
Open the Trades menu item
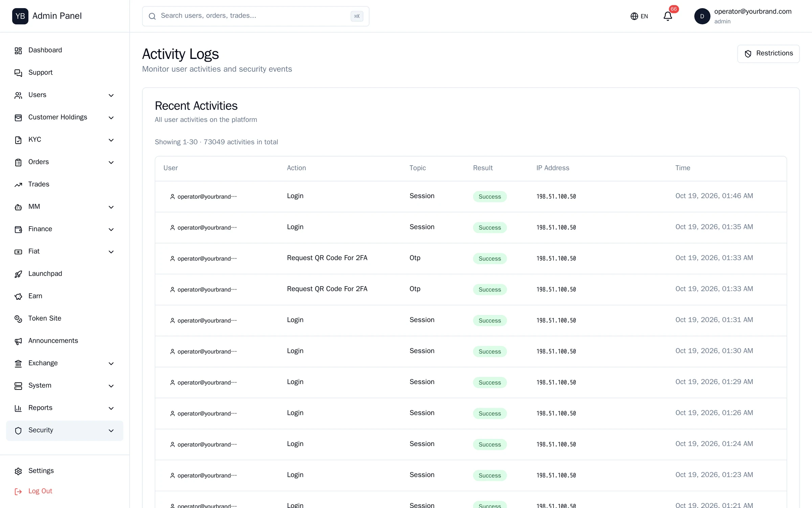click(65, 185)
